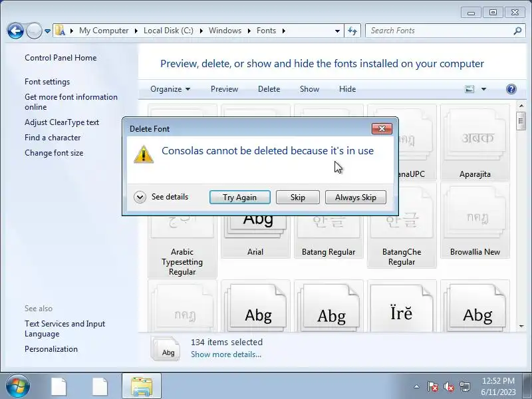Click the Skip button
This screenshot has width=532, height=399.
click(x=297, y=197)
